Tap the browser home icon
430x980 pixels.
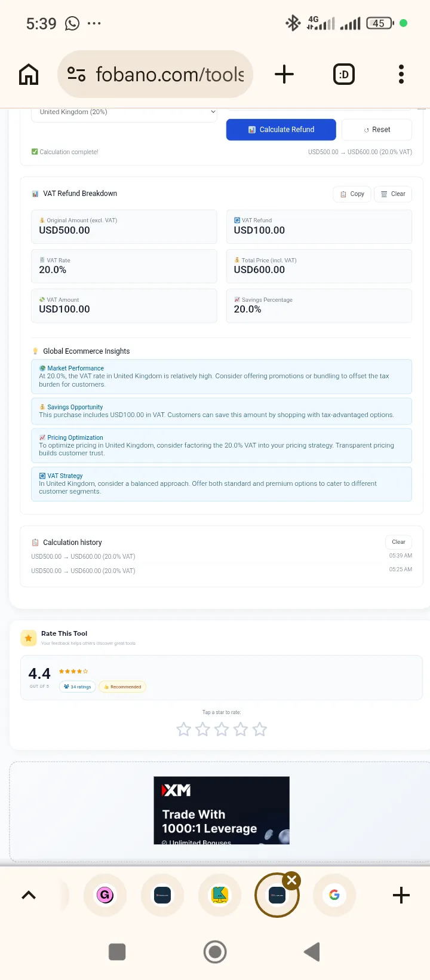click(x=29, y=75)
